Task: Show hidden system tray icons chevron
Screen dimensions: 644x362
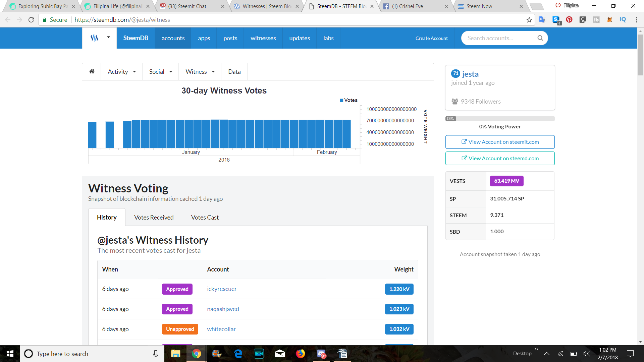Action: pyautogui.click(x=546, y=354)
